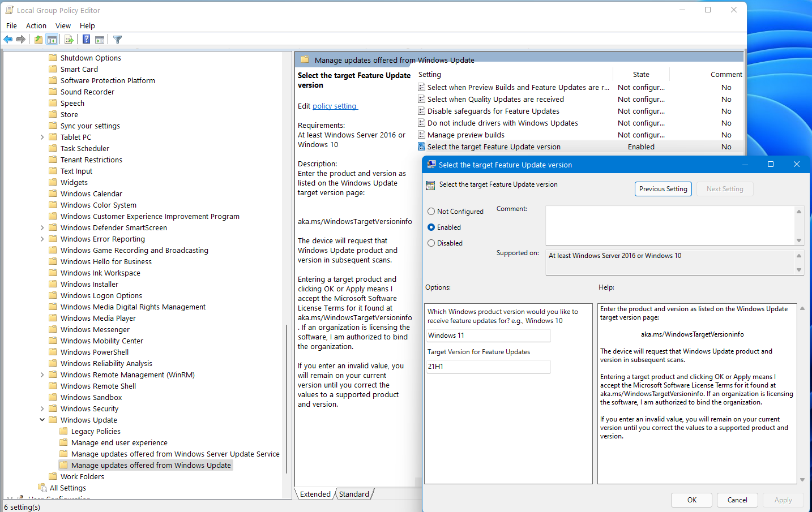Open the Help toolbar icon
812x512 pixels.
86,39
